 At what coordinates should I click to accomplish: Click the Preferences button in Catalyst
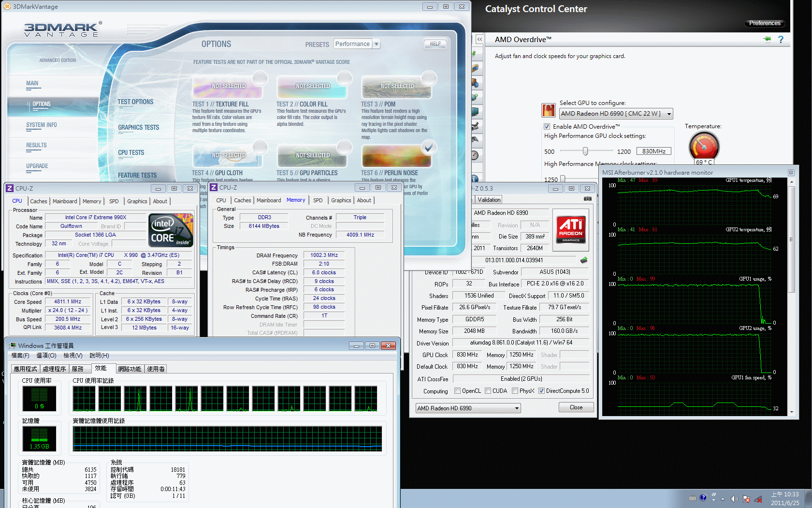765,23
